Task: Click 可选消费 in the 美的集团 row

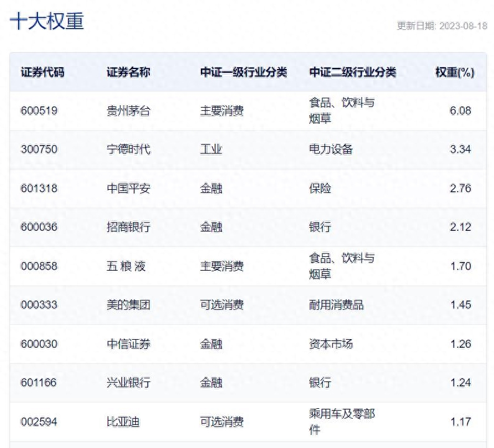Action: 221,305
